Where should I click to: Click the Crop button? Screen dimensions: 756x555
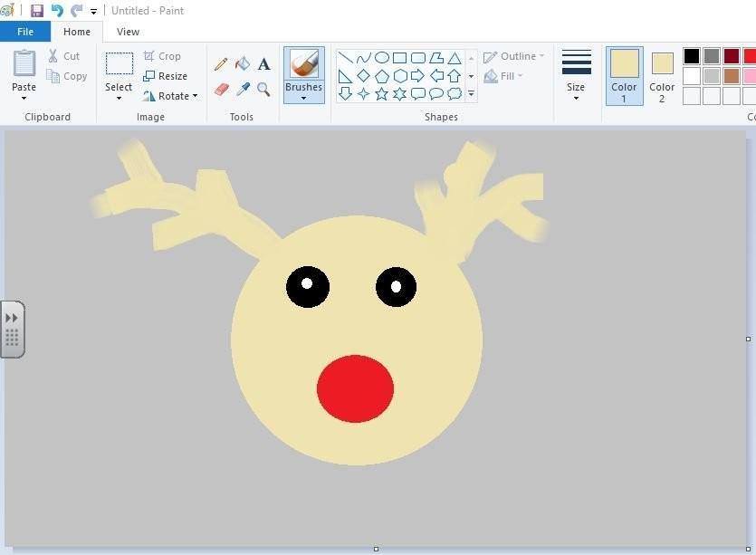click(162, 56)
